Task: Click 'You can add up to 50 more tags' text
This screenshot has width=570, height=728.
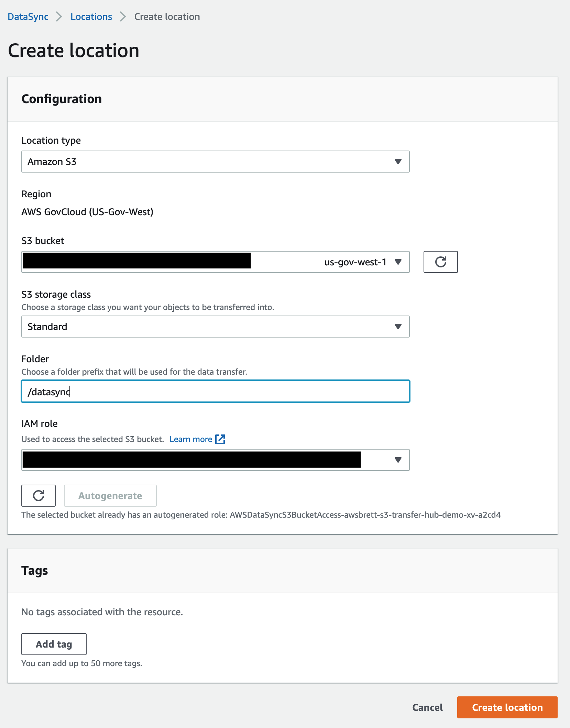Action: [x=82, y=663]
